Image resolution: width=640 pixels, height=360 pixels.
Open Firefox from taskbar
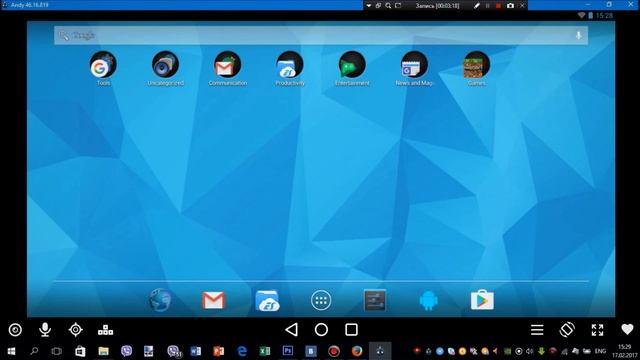tap(357, 351)
